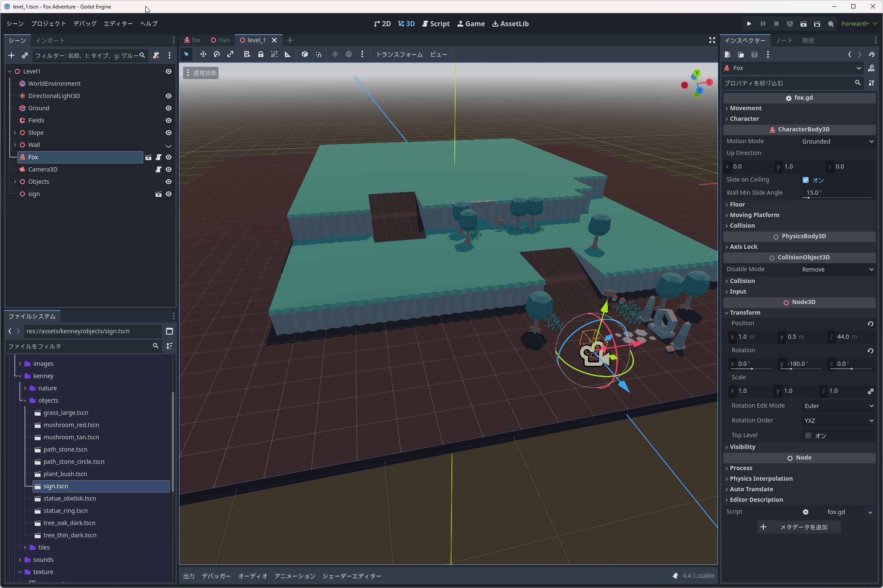The image size is (883, 588).
Task: Open Fox scene in editor icon
Action: tap(148, 157)
